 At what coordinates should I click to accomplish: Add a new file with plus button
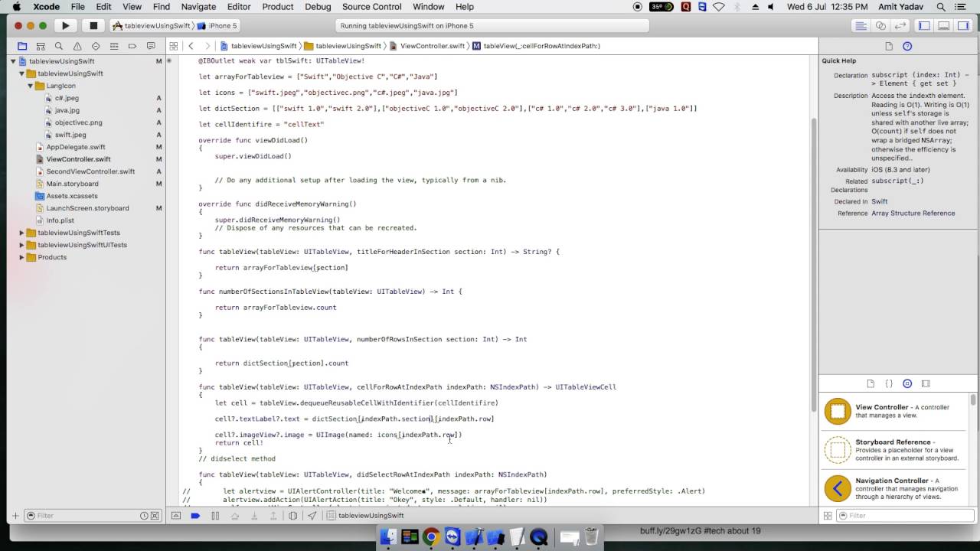(15, 516)
